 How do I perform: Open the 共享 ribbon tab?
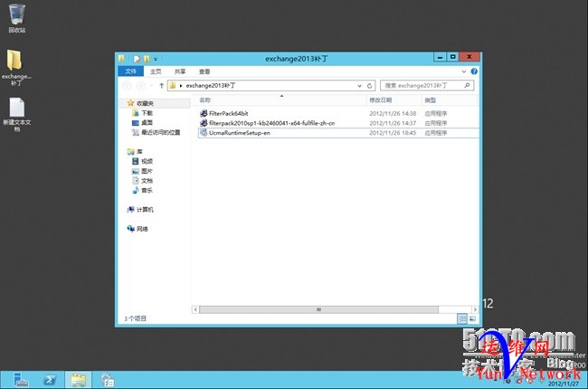[180, 71]
